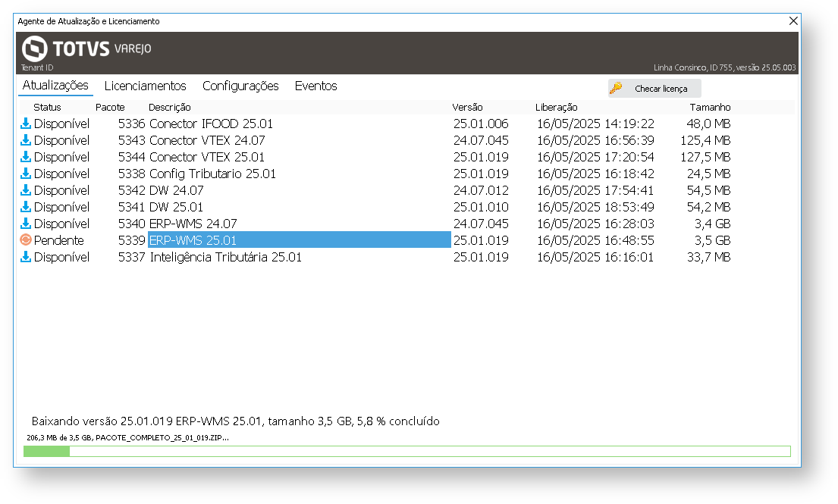
Task: Click download icon for DW 24.07
Action: coord(25,189)
